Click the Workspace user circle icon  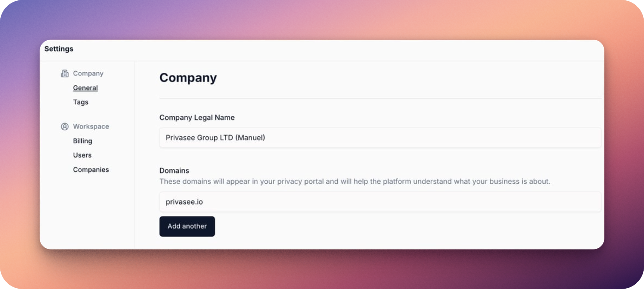(65, 127)
